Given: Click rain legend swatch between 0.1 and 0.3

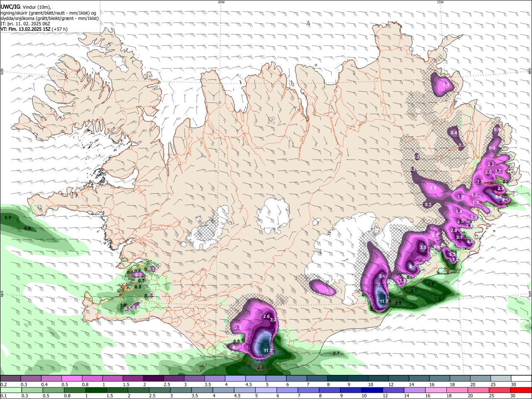Looking at the screenshot, I should click(x=10, y=390).
